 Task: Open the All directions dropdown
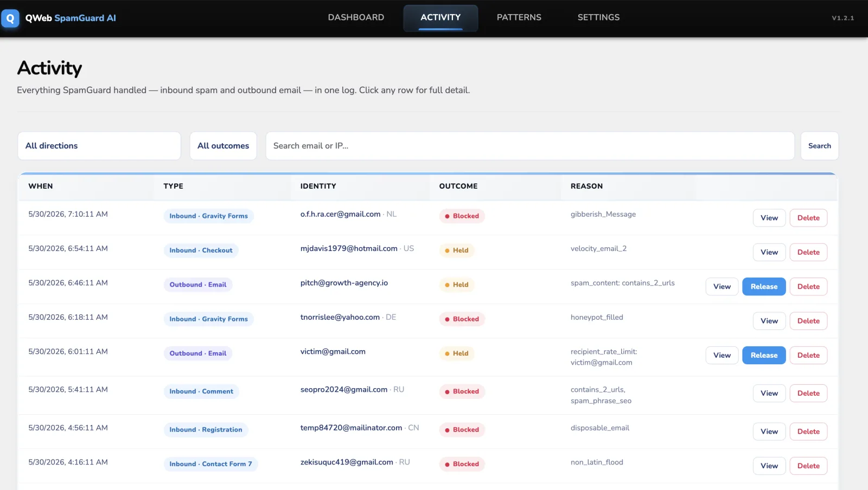tap(99, 146)
